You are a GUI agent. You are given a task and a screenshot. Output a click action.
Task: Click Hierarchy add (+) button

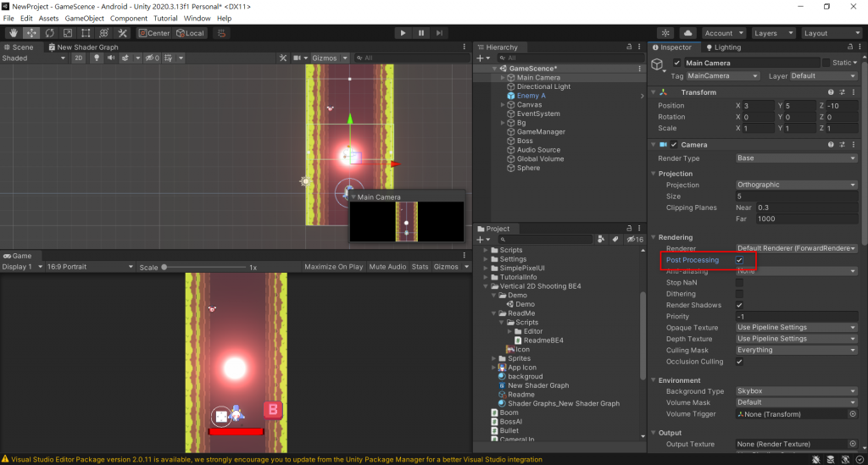[480, 58]
